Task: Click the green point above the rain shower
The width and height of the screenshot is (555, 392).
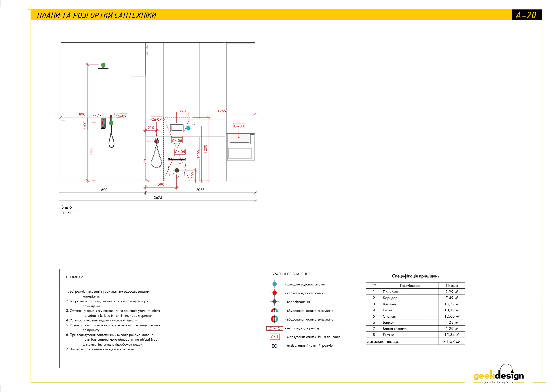Action: coord(103,65)
